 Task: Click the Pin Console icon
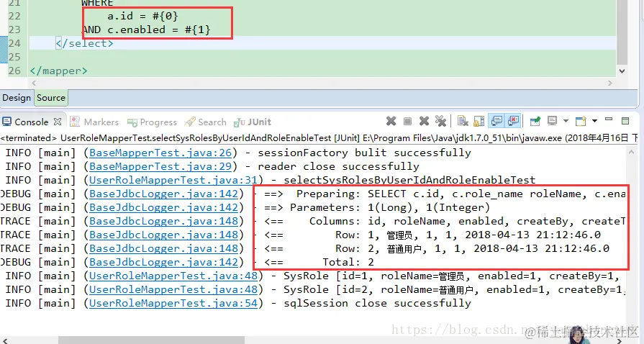[x=535, y=121]
